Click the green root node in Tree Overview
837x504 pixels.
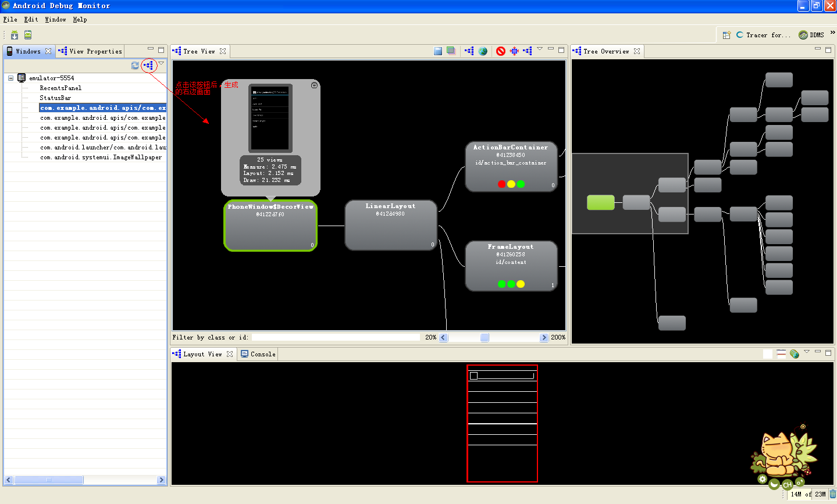601,202
